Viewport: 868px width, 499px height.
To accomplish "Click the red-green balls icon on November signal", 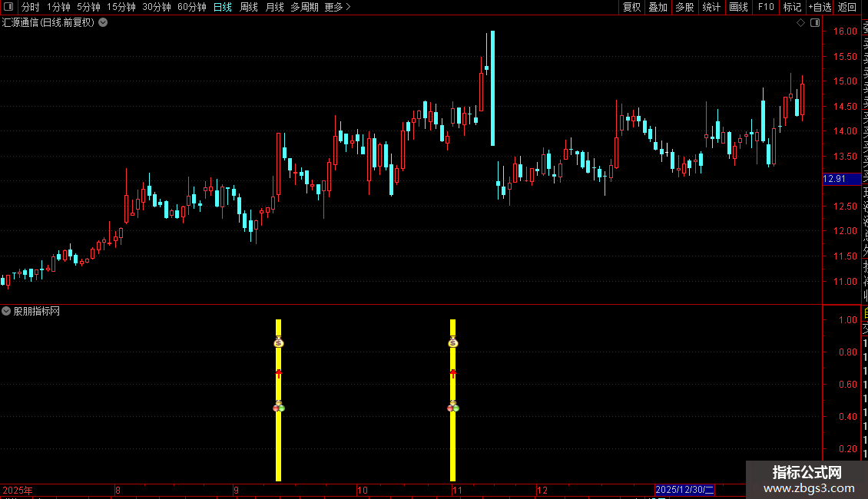I will point(453,407).
